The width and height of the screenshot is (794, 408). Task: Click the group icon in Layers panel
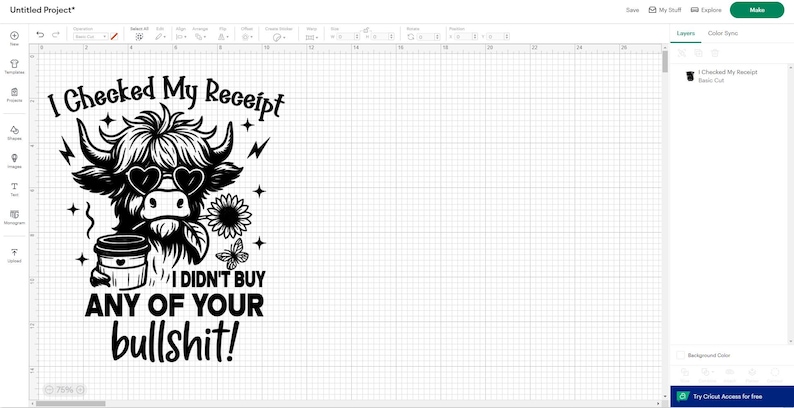[x=682, y=53]
